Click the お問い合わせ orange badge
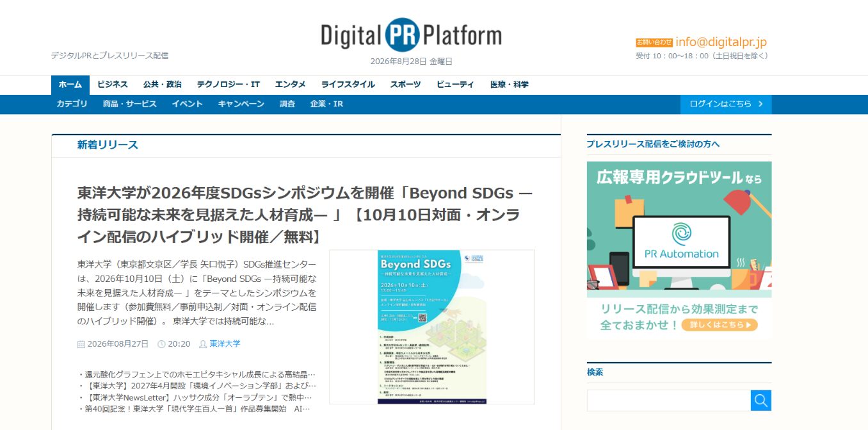868x430 pixels. [x=654, y=42]
